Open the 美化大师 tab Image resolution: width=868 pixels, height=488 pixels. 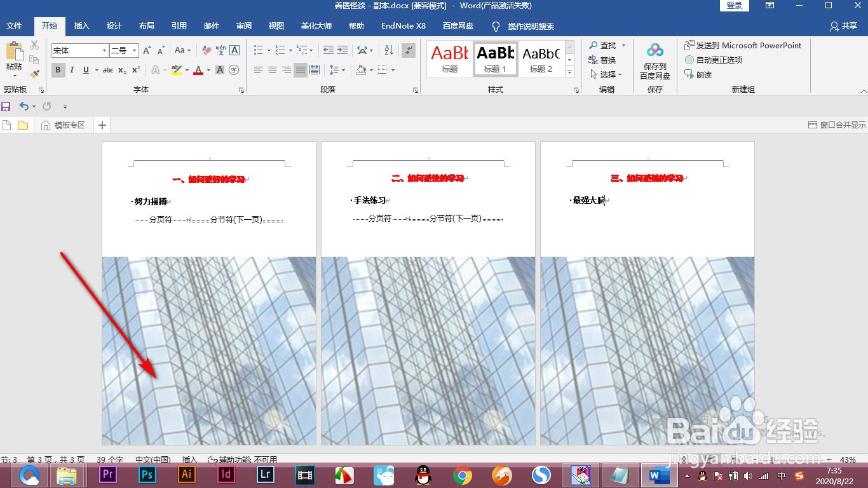click(316, 26)
